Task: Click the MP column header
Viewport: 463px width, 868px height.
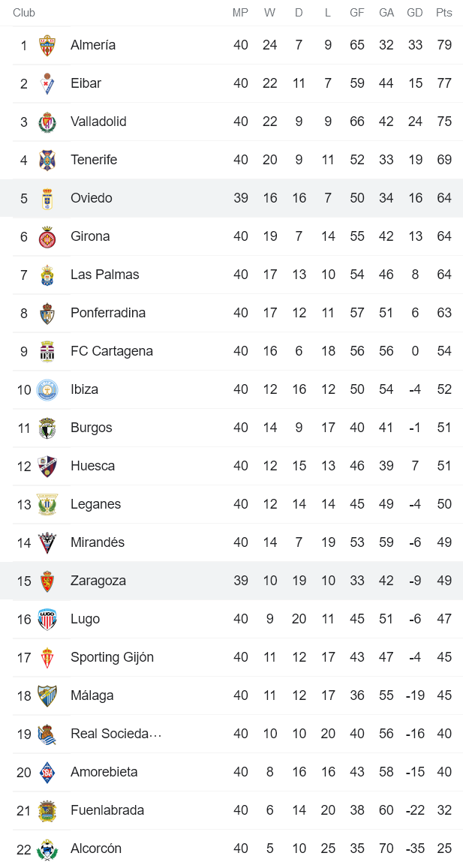Action: (x=241, y=12)
